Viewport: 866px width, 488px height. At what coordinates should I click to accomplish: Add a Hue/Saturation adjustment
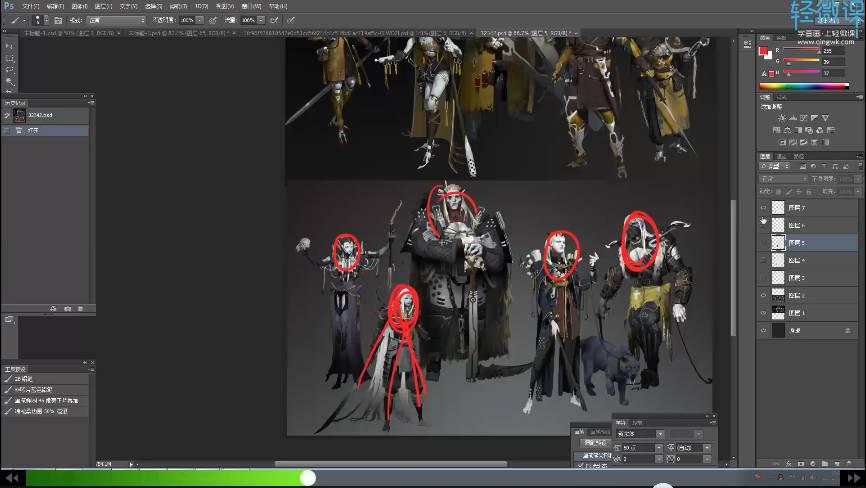point(777,130)
